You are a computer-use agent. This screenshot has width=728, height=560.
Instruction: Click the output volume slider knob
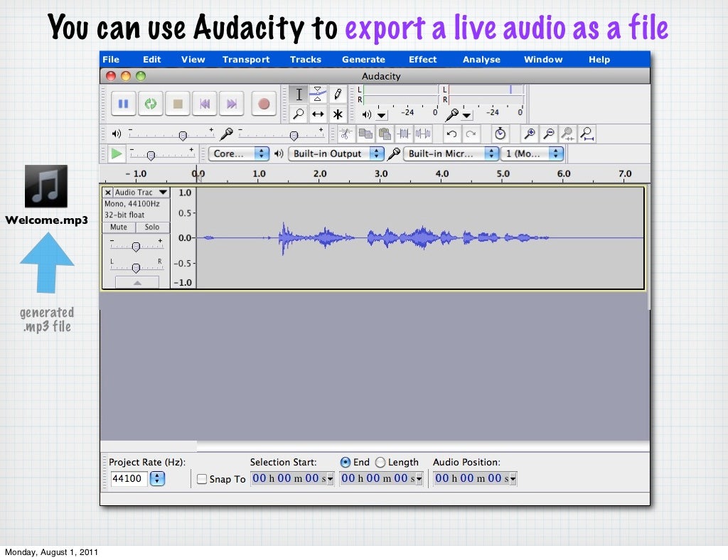click(x=183, y=136)
